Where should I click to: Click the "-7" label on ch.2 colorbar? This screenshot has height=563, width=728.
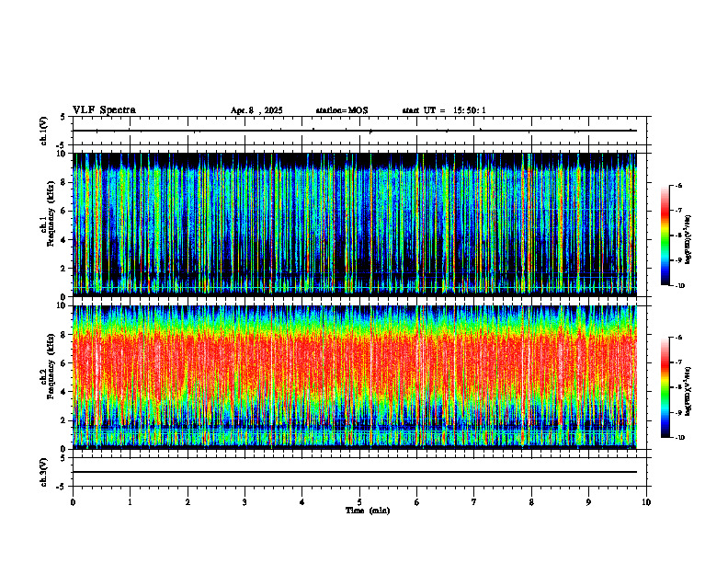[678, 362]
